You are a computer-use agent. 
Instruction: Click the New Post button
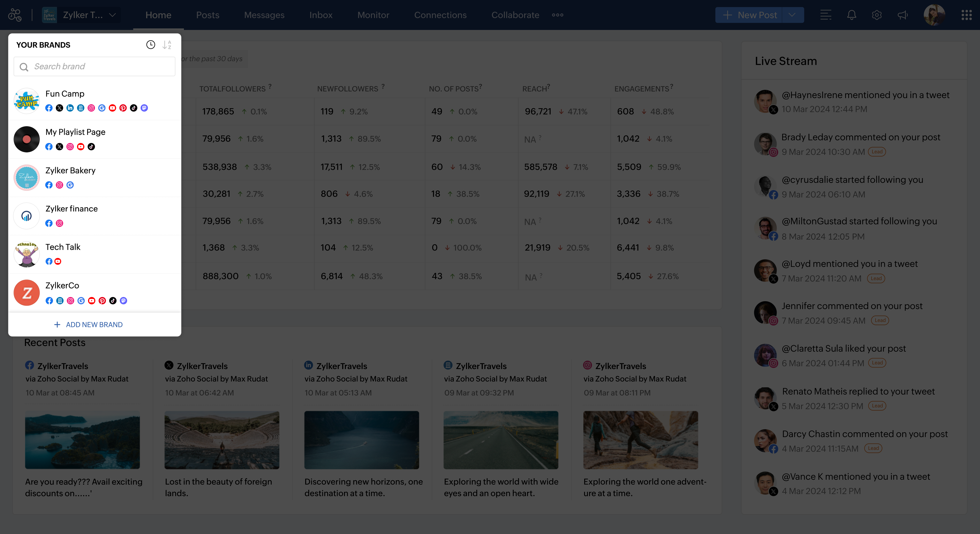[749, 15]
